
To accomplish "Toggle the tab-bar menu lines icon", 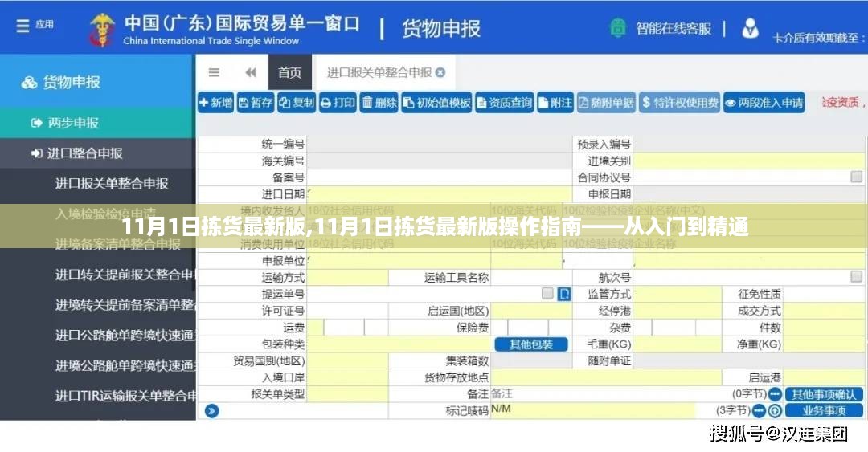I will coord(214,72).
